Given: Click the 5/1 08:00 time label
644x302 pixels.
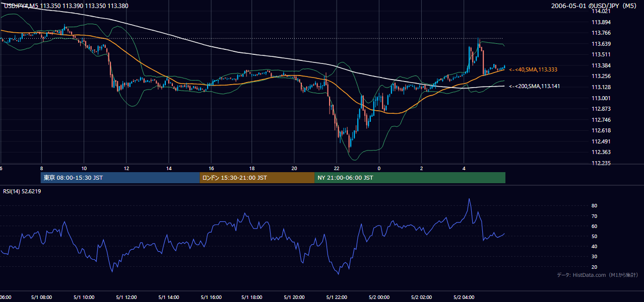Looking at the screenshot, I should 42,297.
